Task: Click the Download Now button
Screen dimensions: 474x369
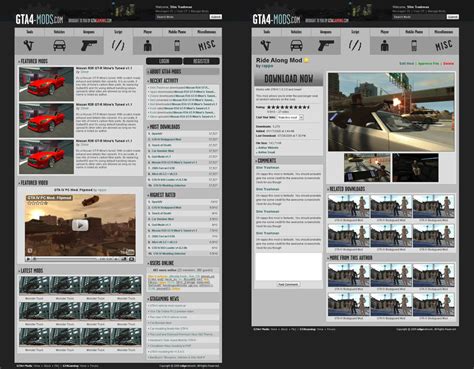Action: pyautogui.click(x=289, y=79)
